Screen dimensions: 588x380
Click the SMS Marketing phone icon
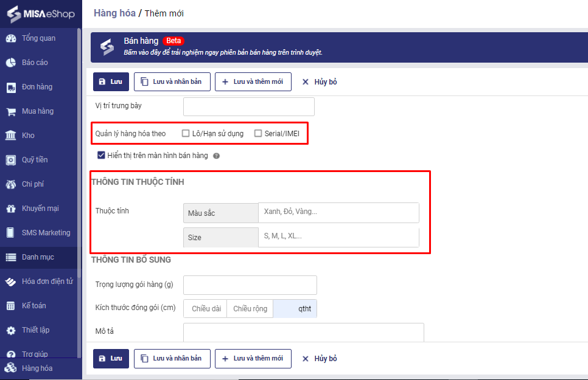(x=11, y=233)
